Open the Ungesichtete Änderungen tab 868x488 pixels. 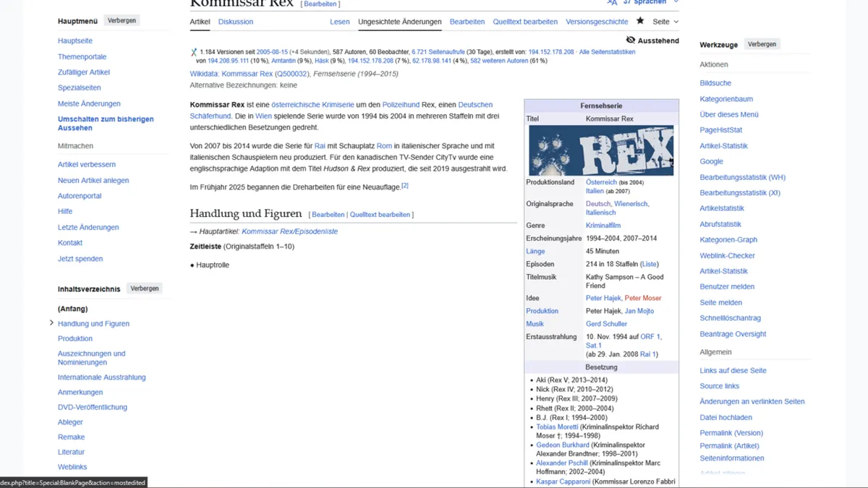tap(400, 22)
